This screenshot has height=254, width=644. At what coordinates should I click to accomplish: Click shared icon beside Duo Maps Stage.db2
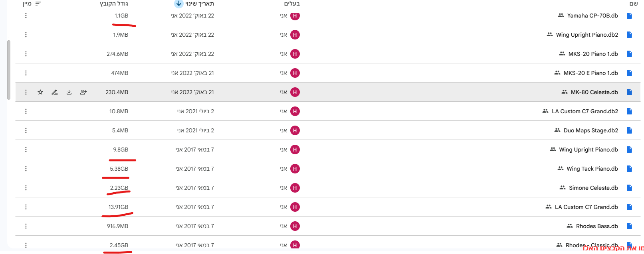pos(557,130)
